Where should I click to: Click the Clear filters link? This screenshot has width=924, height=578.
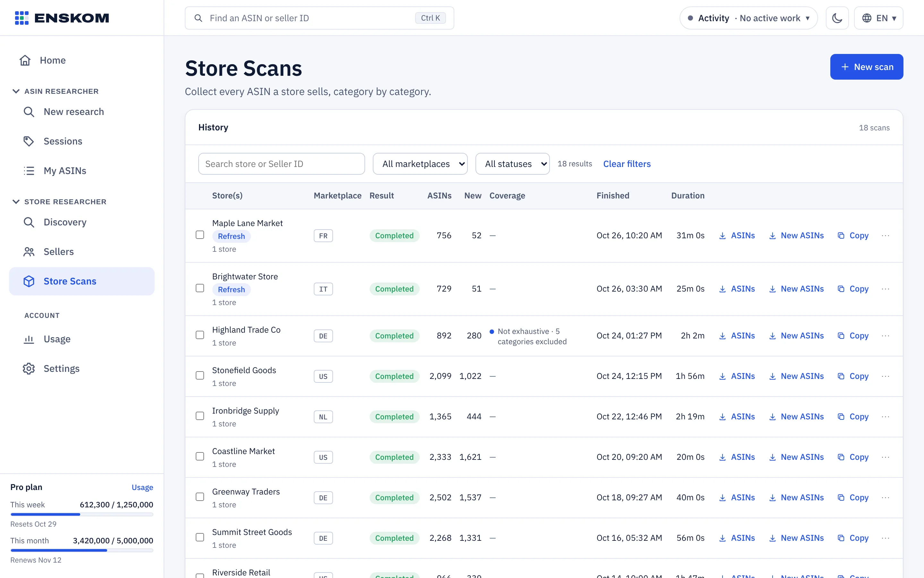point(627,164)
